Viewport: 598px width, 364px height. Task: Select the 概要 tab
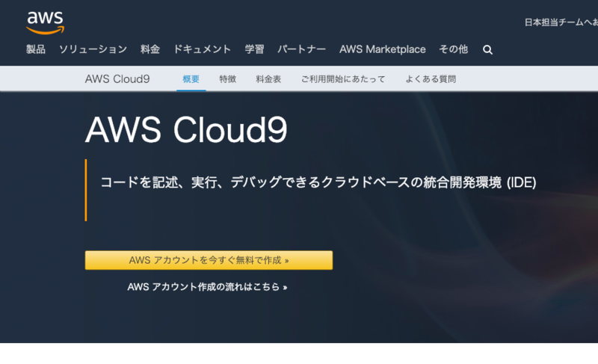click(x=191, y=79)
